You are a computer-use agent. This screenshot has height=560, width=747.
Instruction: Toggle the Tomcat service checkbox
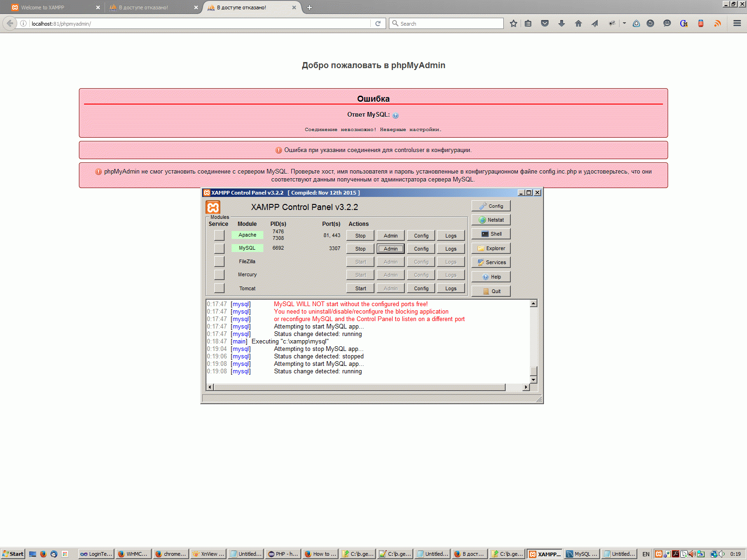click(x=219, y=288)
